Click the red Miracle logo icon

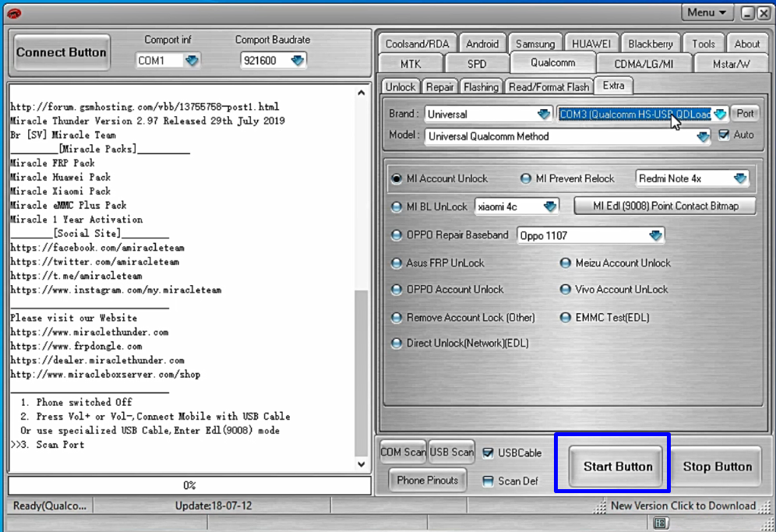coord(14,13)
